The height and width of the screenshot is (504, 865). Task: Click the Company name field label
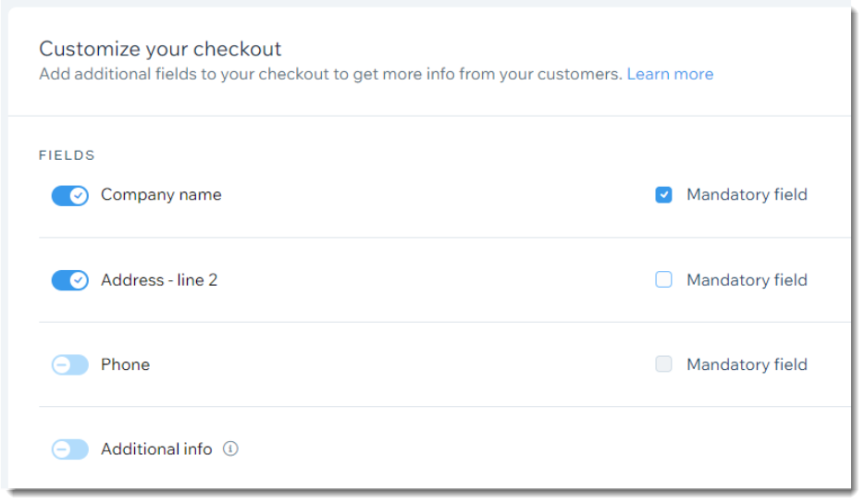161,194
